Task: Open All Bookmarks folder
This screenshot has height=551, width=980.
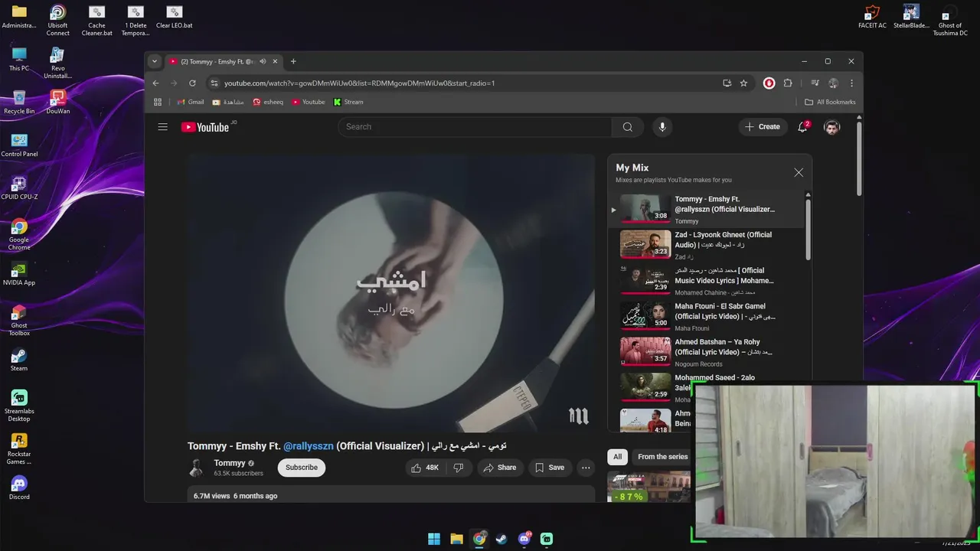Action: coord(830,102)
